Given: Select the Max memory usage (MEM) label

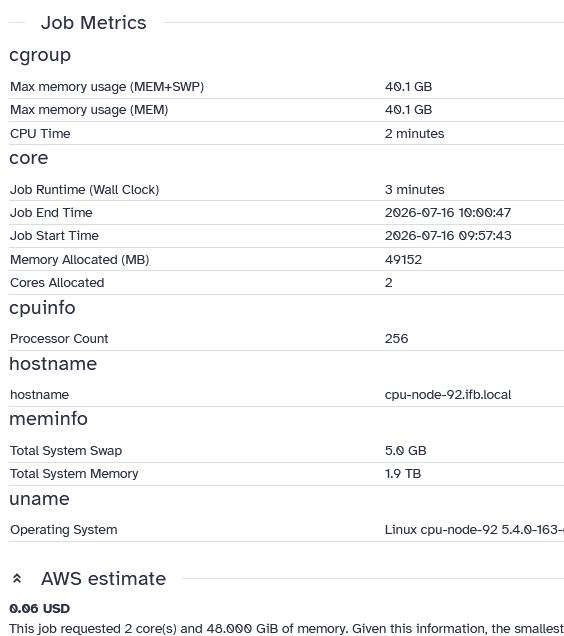Looking at the screenshot, I should pos(89,110).
